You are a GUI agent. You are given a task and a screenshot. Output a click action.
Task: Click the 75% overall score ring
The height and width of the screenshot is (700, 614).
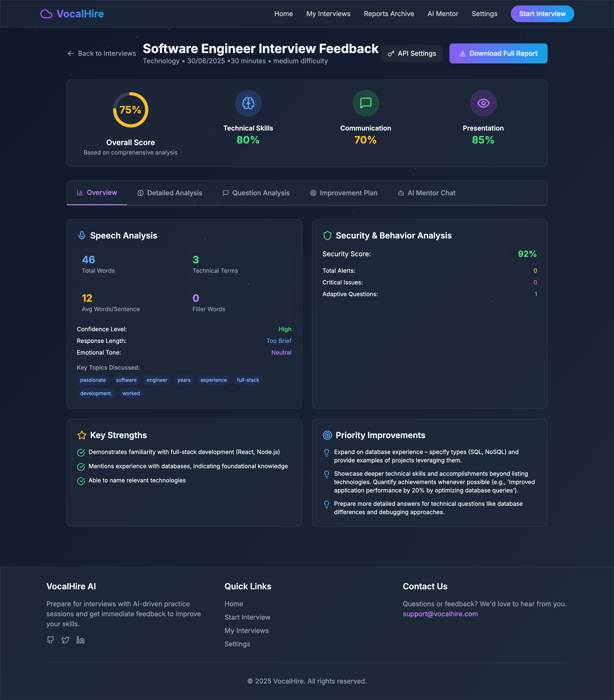click(x=131, y=110)
